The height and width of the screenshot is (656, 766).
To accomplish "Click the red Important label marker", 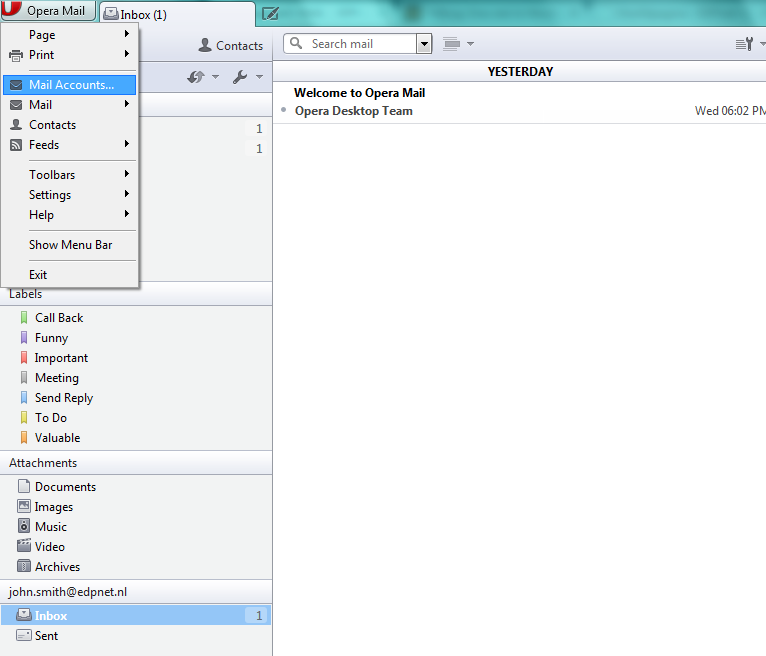I will click(24, 358).
